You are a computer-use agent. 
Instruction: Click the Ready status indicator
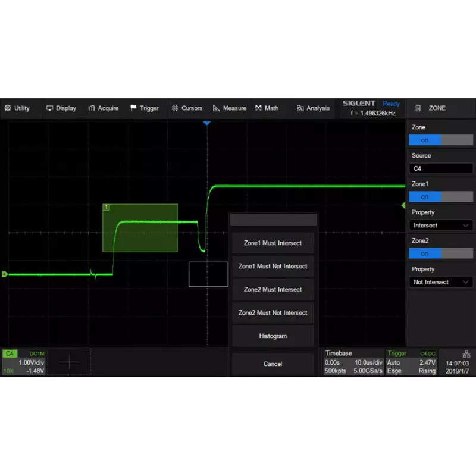[x=391, y=104]
